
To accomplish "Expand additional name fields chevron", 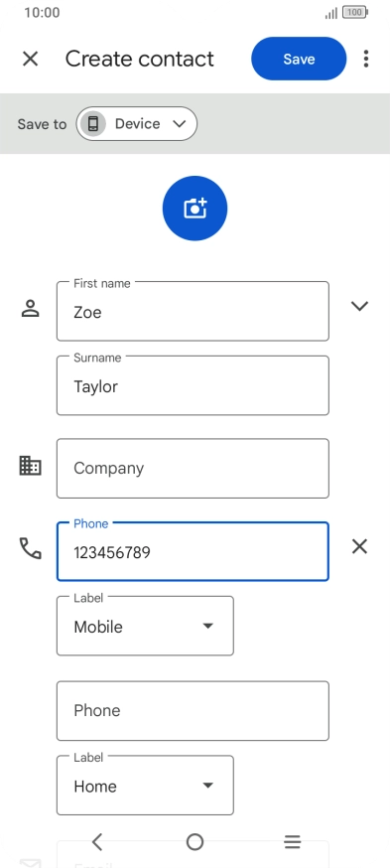I will click(x=359, y=306).
